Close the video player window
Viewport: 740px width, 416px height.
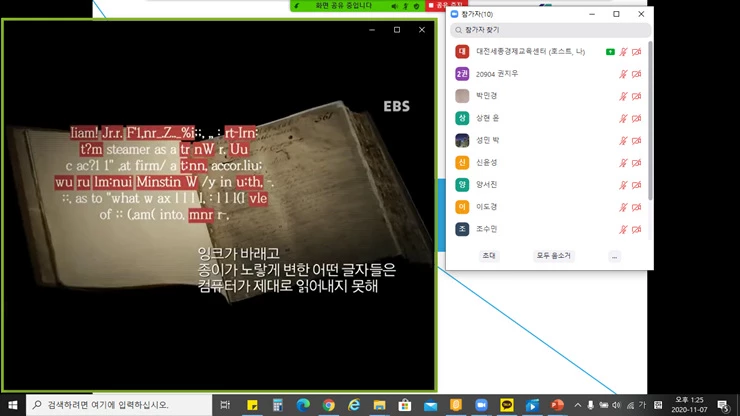pos(422,30)
